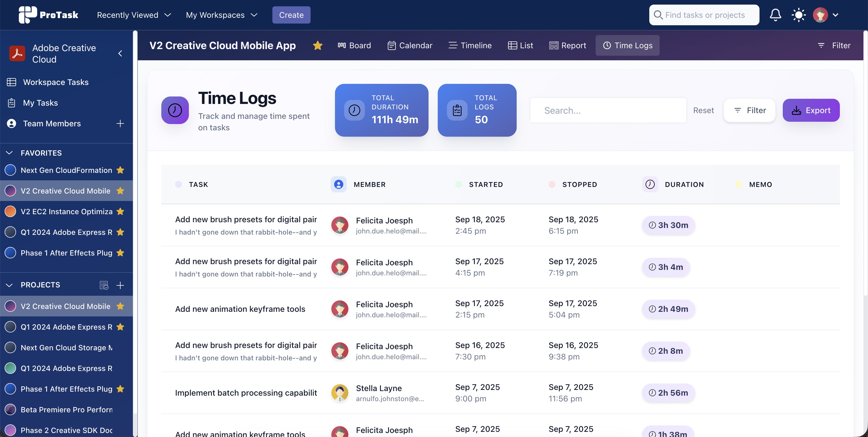The image size is (868, 437).
Task: Toggle light/dark theme sun icon
Action: click(798, 15)
